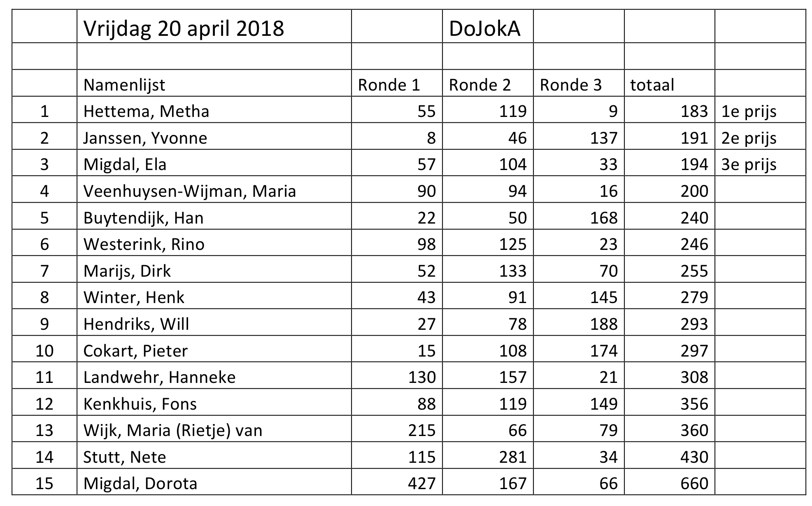
Task: Select the Namenlijst column header
Action: pos(214,83)
